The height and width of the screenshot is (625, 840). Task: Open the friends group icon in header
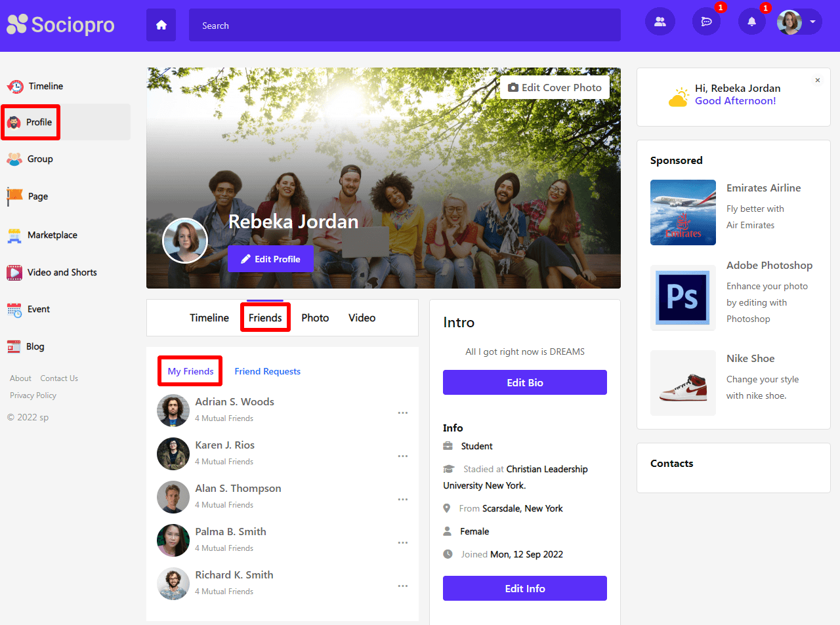[660, 22]
